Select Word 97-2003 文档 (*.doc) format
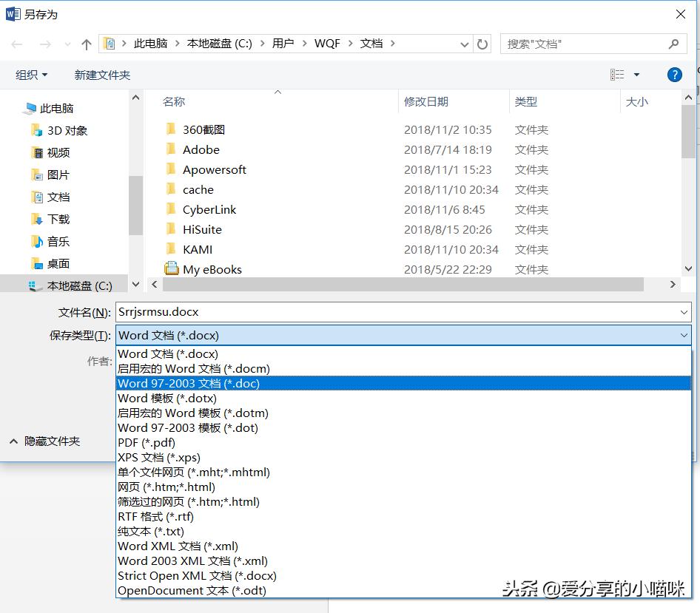This screenshot has width=700, height=613. click(187, 383)
